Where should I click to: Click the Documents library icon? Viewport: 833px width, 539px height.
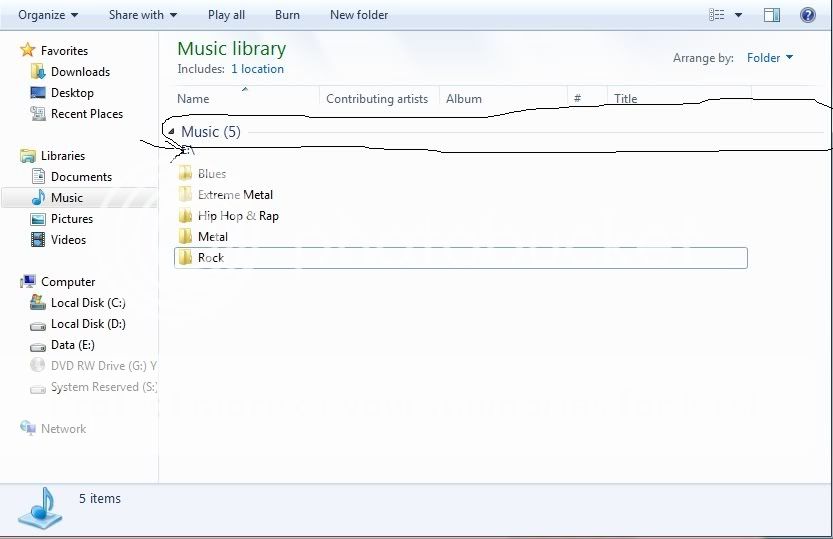pos(38,176)
